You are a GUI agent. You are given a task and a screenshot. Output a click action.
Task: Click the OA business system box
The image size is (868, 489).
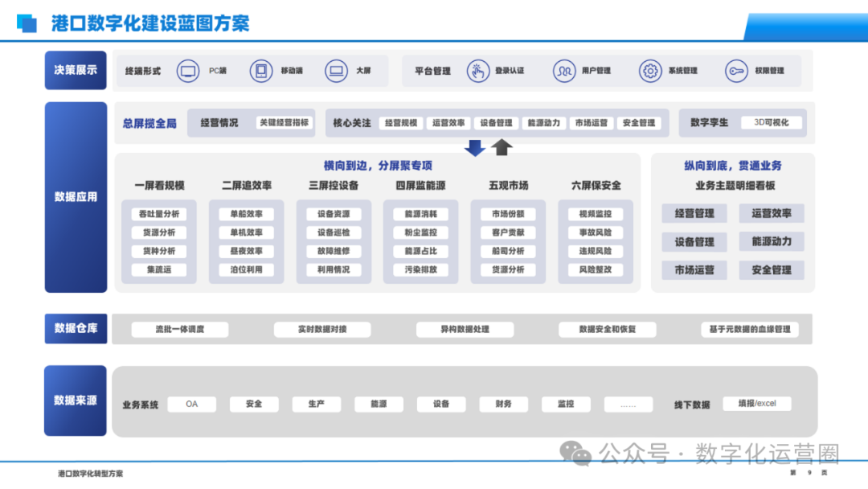coord(191,405)
